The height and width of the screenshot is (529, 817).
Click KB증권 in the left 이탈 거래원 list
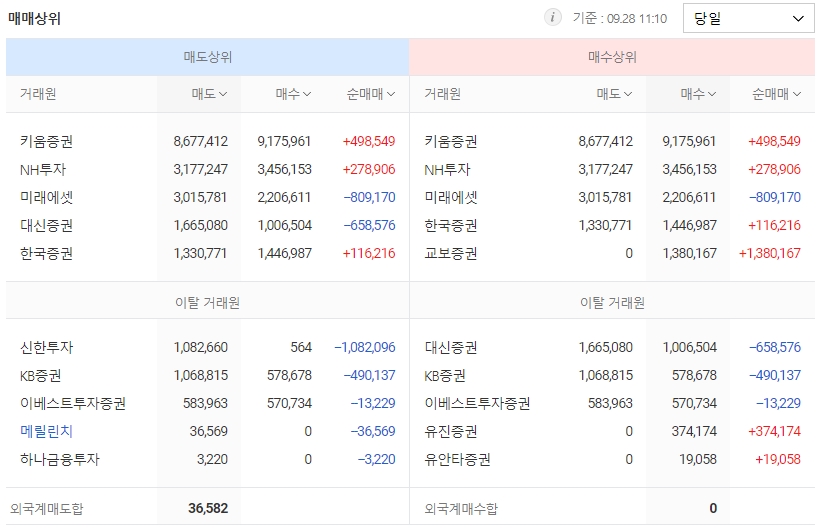coord(41,375)
